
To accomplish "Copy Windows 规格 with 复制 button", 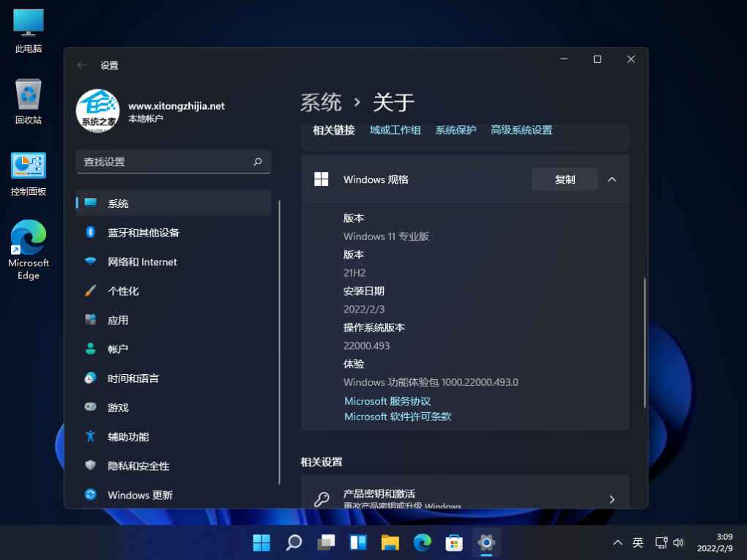I will [x=564, y=179].
